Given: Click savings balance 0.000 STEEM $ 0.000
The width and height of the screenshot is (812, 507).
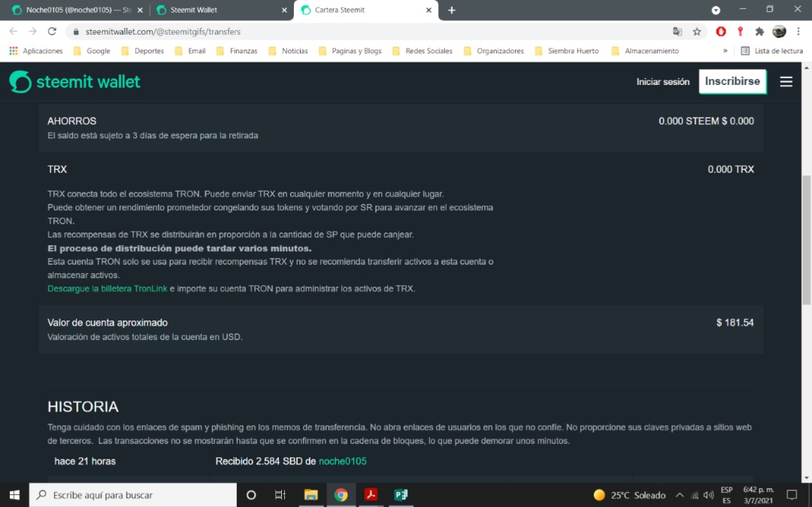Looking at the screenshot, I should [706, 121].
